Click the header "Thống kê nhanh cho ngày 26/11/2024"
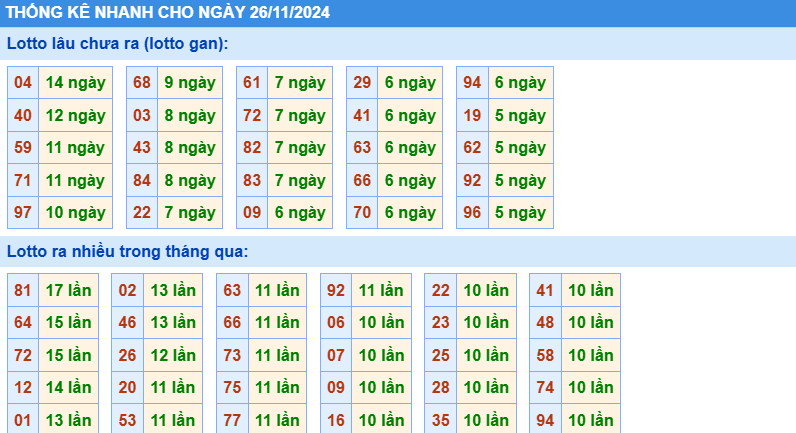 [168, 13]
